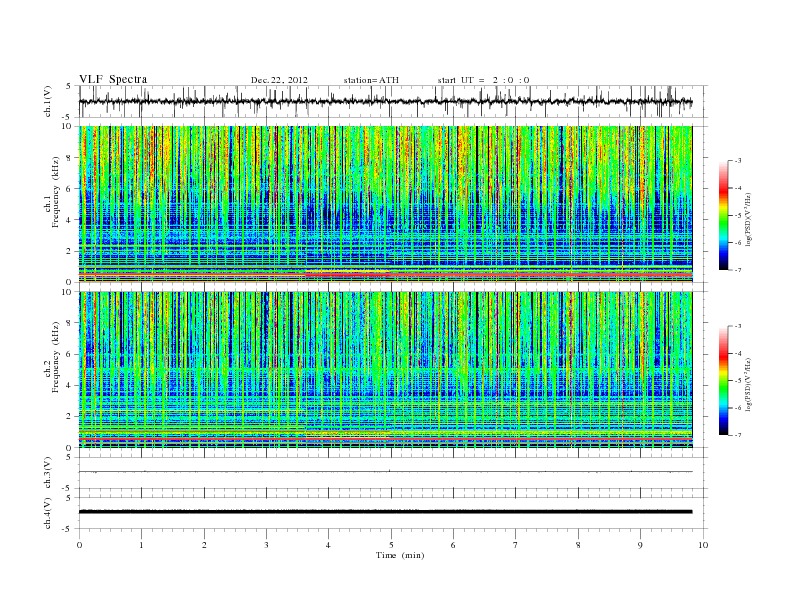Click the "0" tick on the time axis
The height and width of the screenshot is (612, 792).
pyautogui.click(x=79, y=545)
